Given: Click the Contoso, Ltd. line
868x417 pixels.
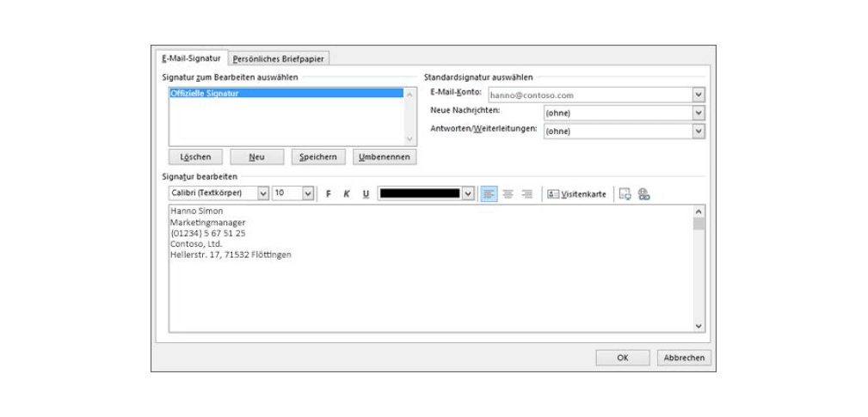Looking at the screenshot, I should pyautogui.click(x=196, y=244).
